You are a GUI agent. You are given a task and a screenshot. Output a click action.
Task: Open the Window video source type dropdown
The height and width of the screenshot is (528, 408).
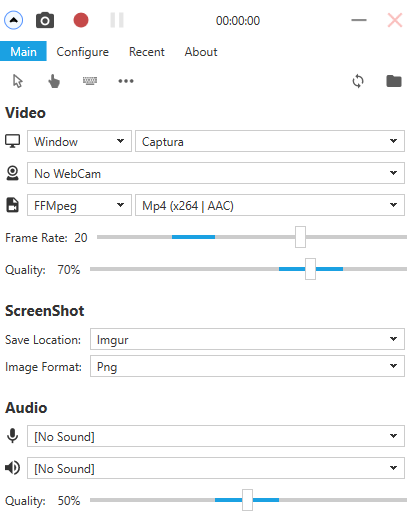(79, 141)
